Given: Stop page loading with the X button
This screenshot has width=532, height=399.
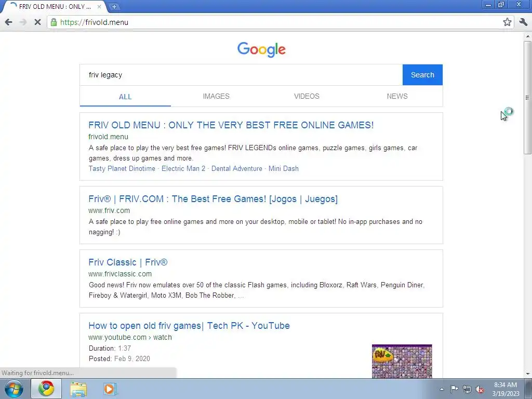Looking at the screenshot, I should coord(37,22).
